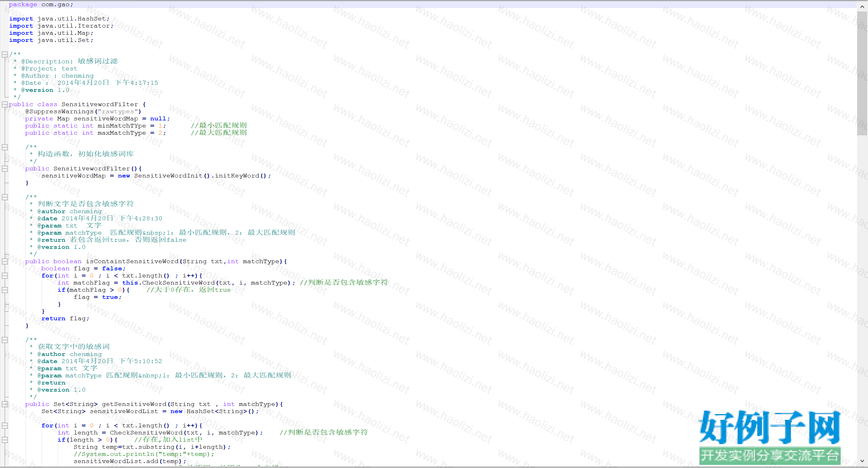This screenshot has width=868, height=468.
Task: Collapse the @Description header comment block
Action: [x=5, y=55]
